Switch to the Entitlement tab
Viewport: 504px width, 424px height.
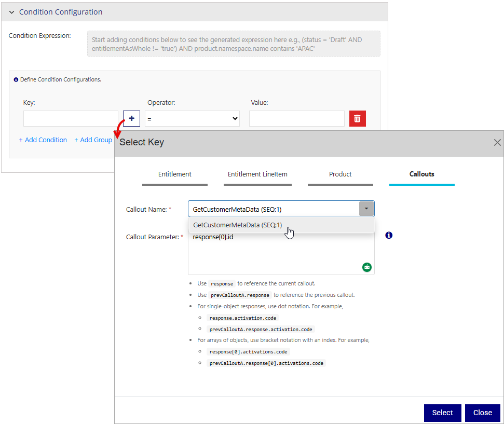[x=175, y=174]
